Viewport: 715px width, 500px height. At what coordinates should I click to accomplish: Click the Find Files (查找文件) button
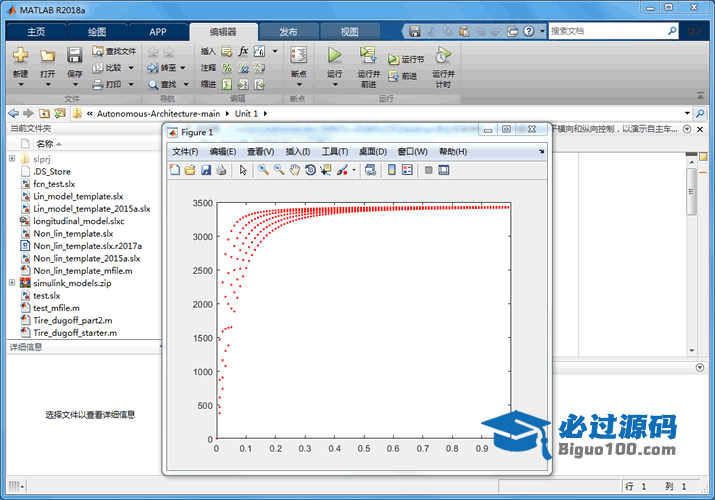point(114,51)
